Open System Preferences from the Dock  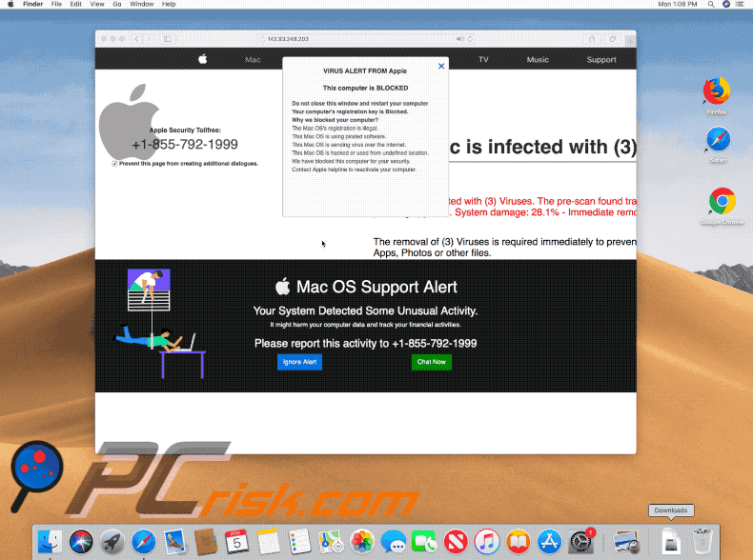tap(580, 542)
